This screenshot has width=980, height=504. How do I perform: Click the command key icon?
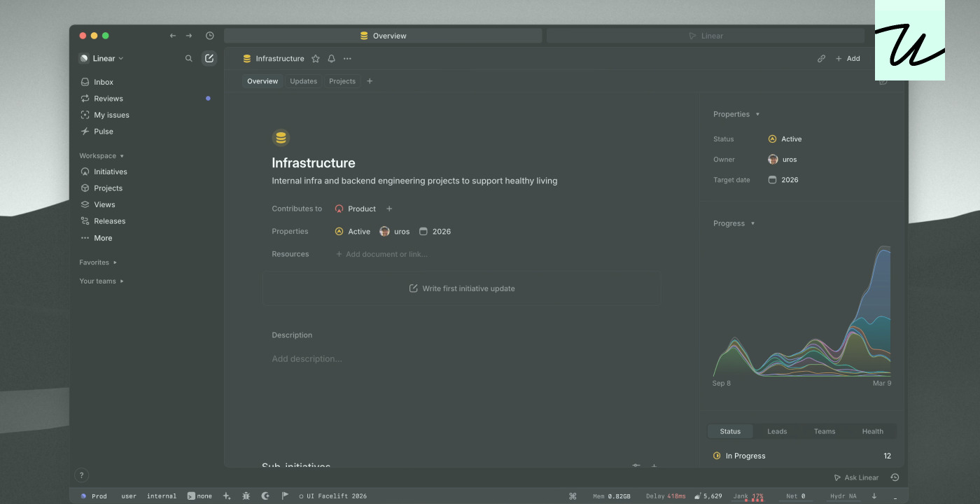click(x=573, y=496)
